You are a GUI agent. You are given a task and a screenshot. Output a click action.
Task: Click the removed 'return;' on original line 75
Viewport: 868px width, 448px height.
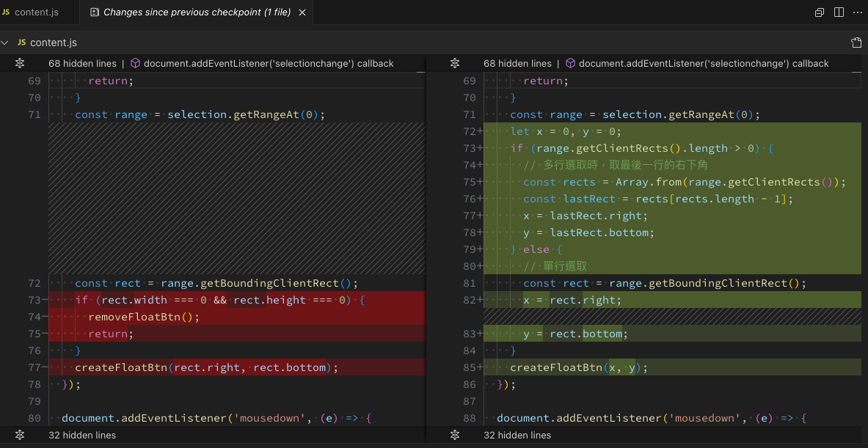click(x=111, y=334)
